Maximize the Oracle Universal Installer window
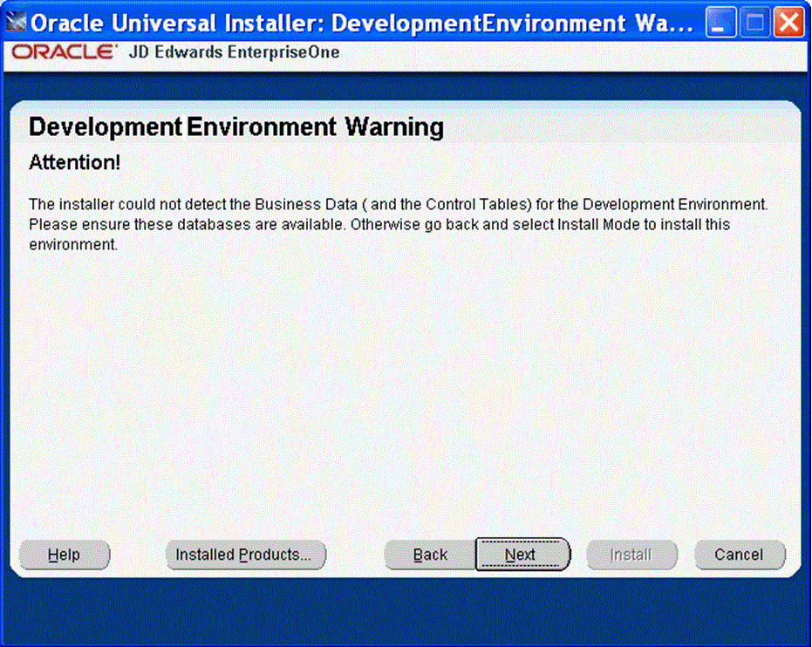812x647 pixels. click(x=754, y=23)
